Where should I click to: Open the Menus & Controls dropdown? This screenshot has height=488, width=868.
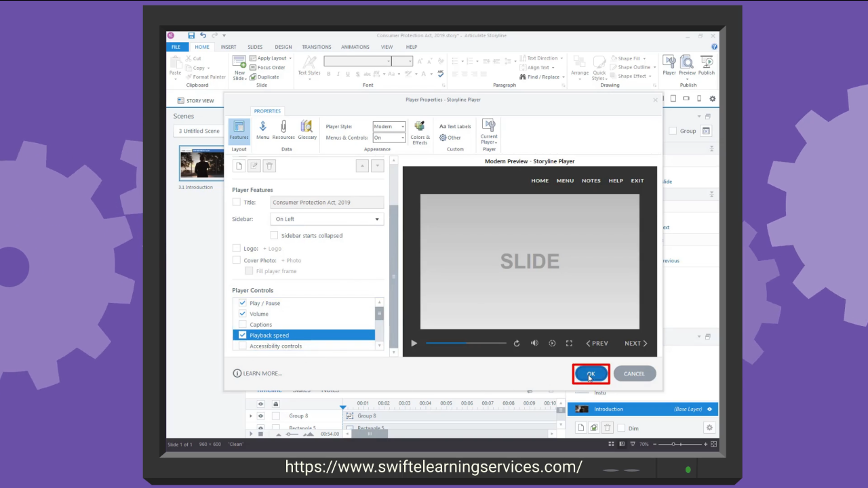[x=389, y=138]
